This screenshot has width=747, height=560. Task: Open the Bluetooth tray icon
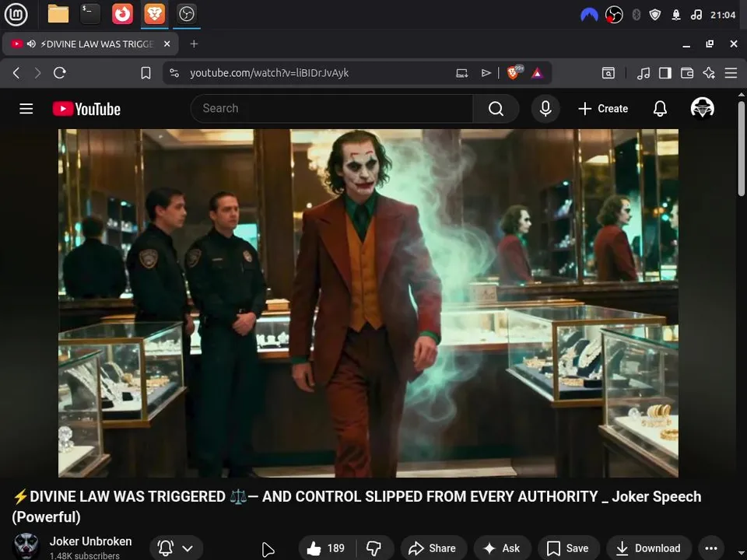pos(636,16)
